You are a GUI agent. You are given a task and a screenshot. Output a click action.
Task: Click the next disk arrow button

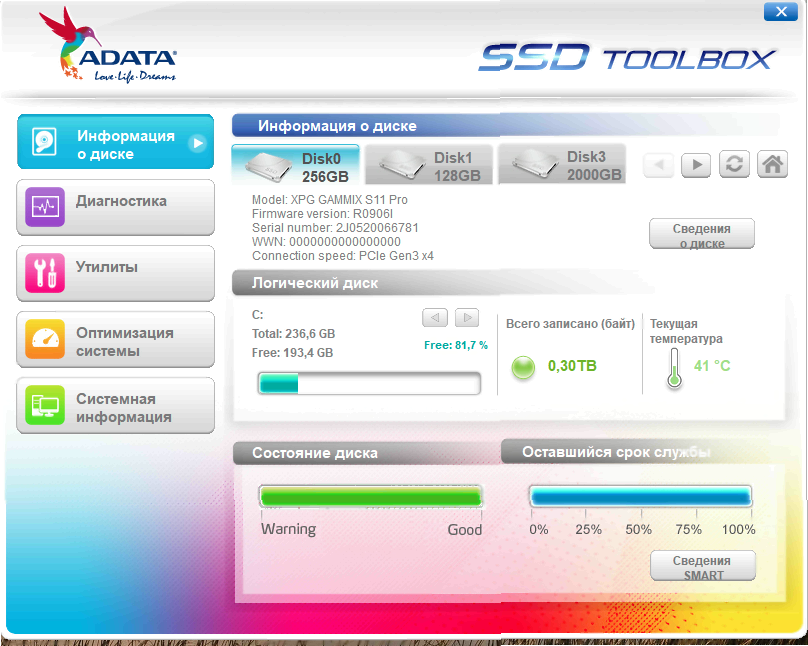coord(696,164)
